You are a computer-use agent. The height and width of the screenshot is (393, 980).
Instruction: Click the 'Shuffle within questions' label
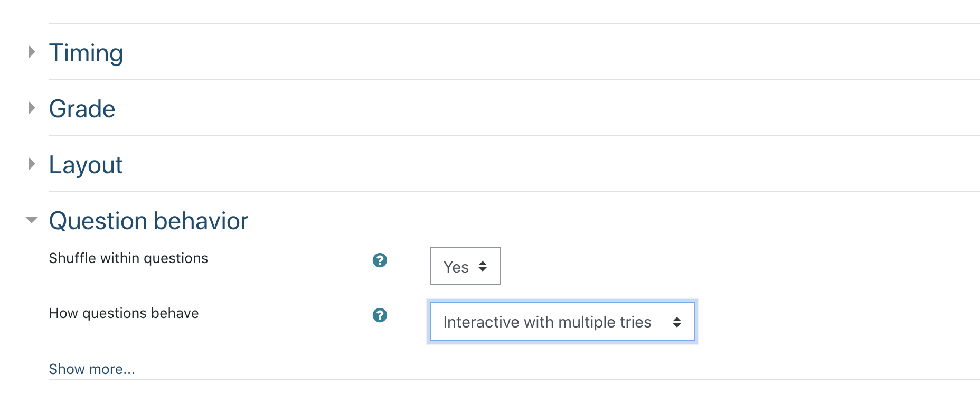[128, 258]
